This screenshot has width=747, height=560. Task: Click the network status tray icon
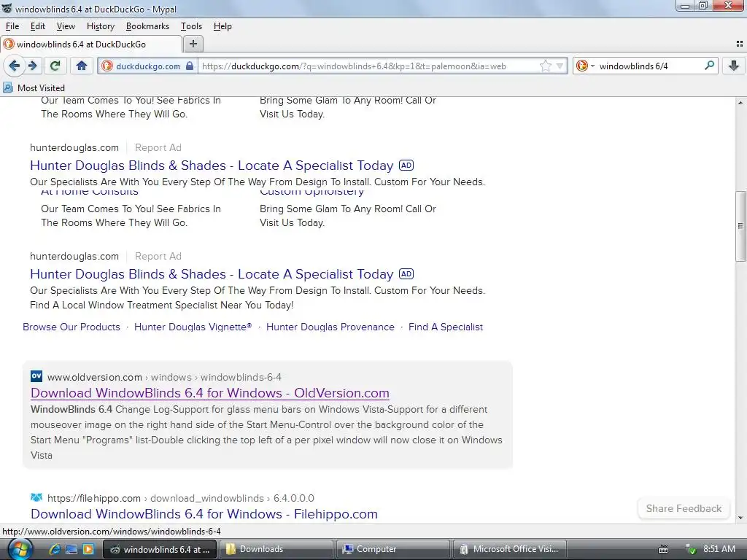tap(691, 549)
